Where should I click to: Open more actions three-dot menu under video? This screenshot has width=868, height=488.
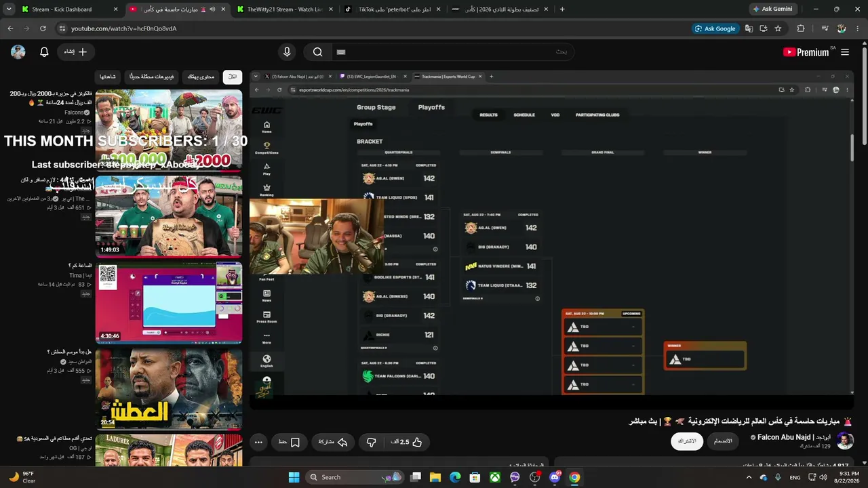click(258, 442)
